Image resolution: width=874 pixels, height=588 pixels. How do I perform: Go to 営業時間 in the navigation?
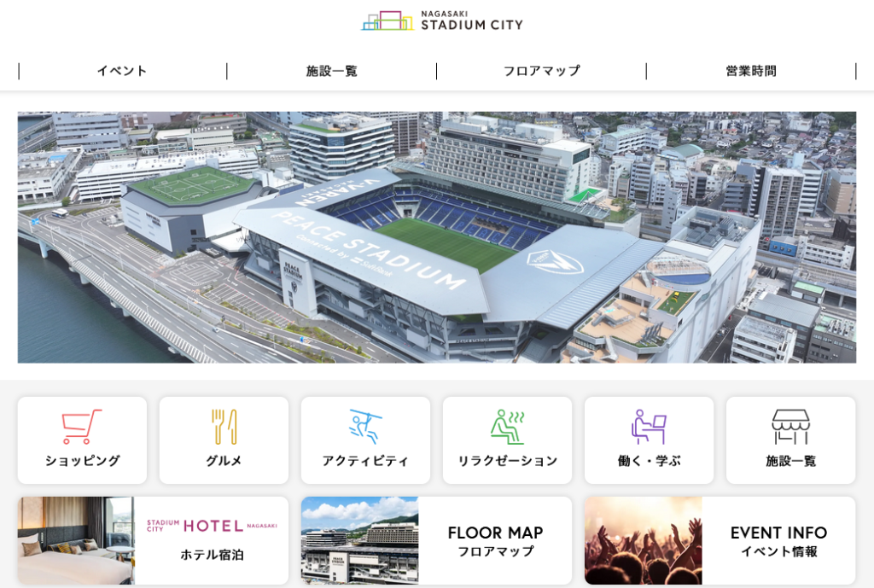click(751, 71)
